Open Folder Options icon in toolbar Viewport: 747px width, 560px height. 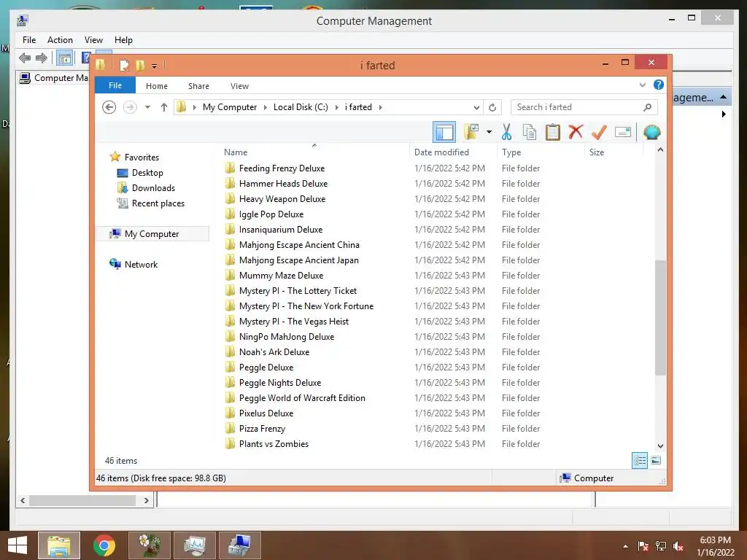[x=472, y=132]
